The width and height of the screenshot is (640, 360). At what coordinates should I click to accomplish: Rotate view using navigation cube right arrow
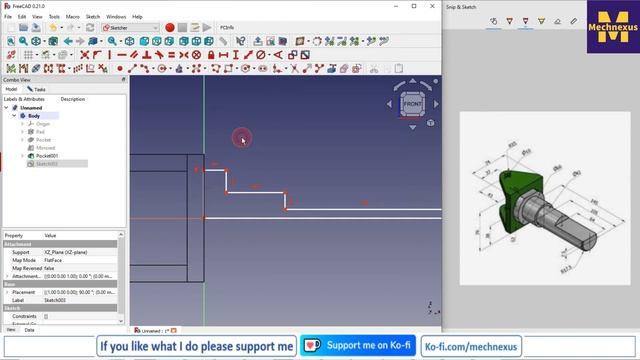[x=436, y=104]
